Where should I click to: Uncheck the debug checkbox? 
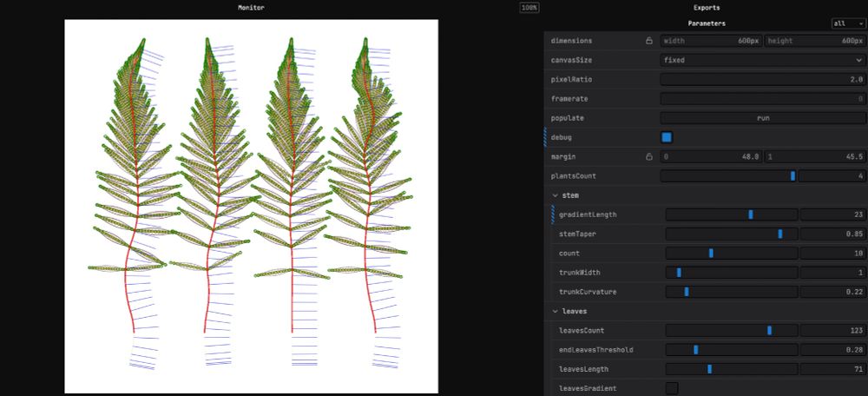[667, 137]
